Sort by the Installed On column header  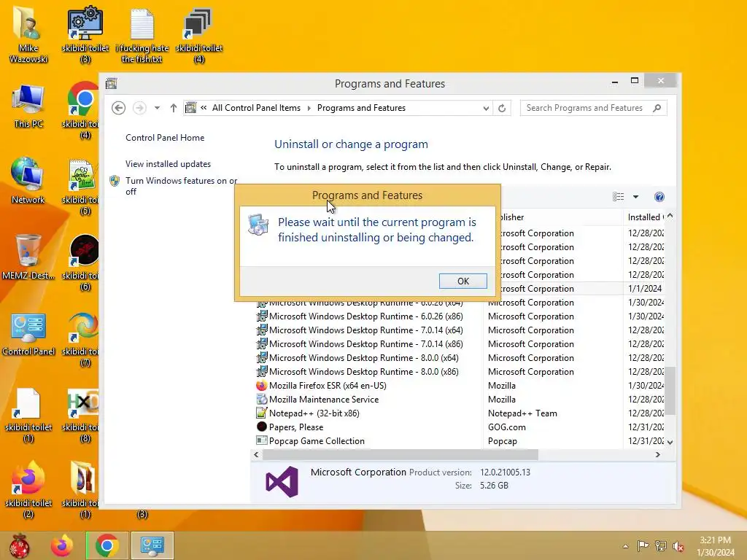pos(645,217)
